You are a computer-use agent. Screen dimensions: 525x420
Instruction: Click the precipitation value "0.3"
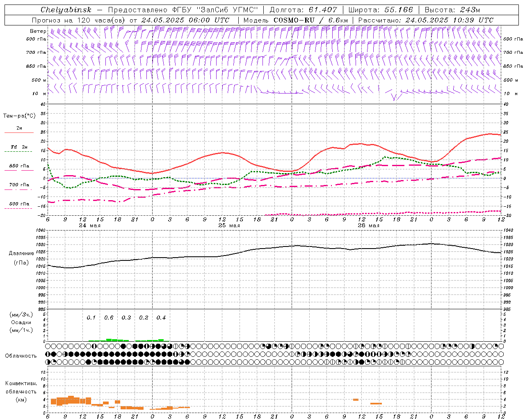126,318
